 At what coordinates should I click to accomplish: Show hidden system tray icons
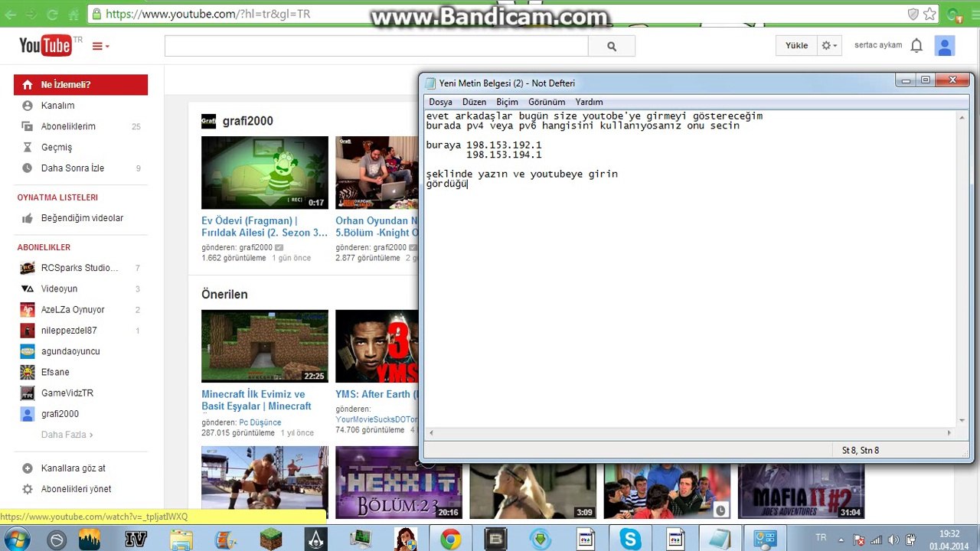841,540
